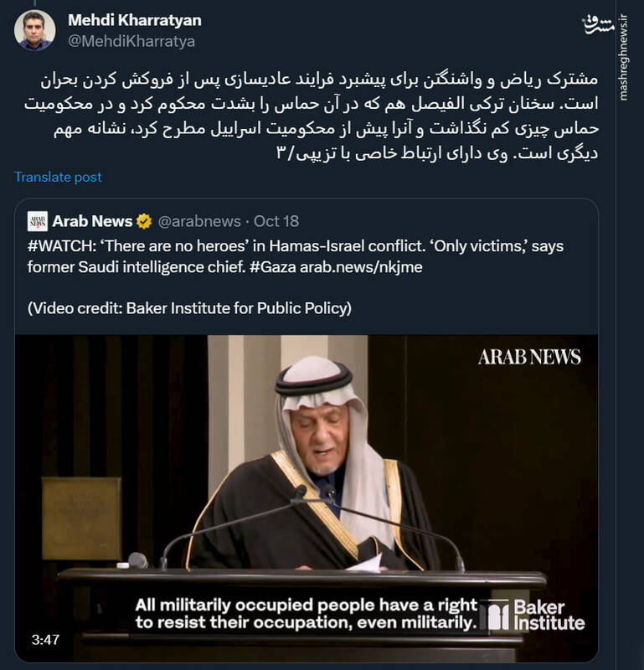Click the gold verified badge
The image size is (644, 670).
coord(144,221)
